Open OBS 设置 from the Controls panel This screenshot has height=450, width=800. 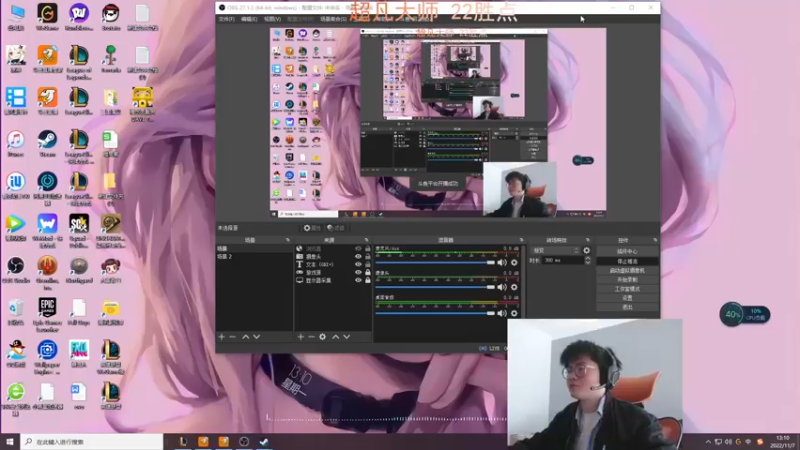pyautogui.click(x=627, y=298)
